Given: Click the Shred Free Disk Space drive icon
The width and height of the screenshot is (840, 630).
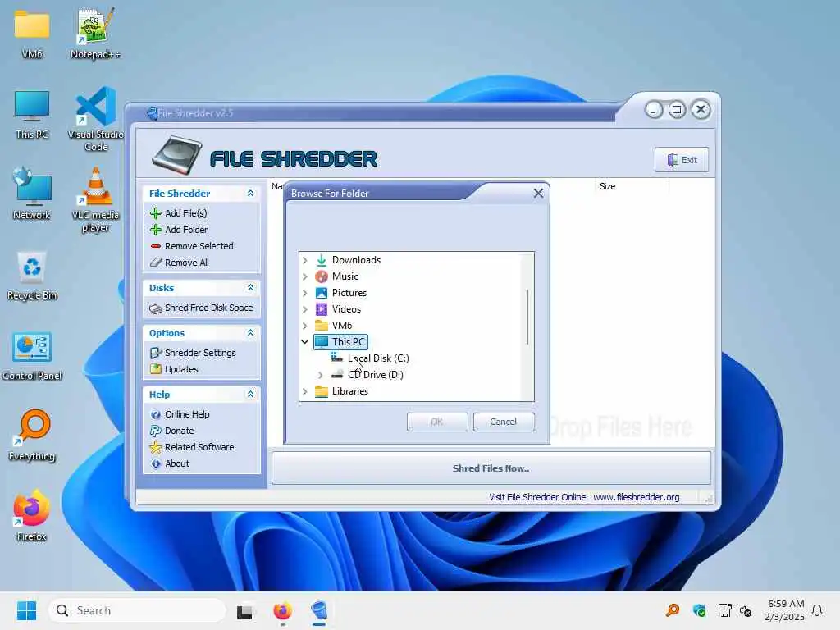Looking at the screenshot, I should 156,308.
